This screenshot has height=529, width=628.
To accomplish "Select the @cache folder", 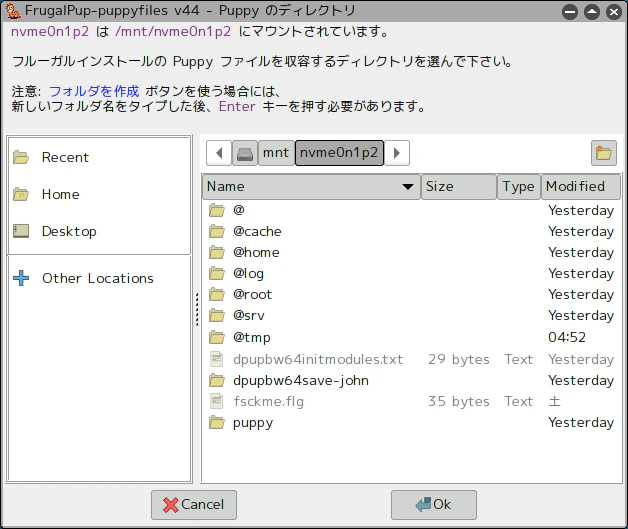I will tap(411, 231).
